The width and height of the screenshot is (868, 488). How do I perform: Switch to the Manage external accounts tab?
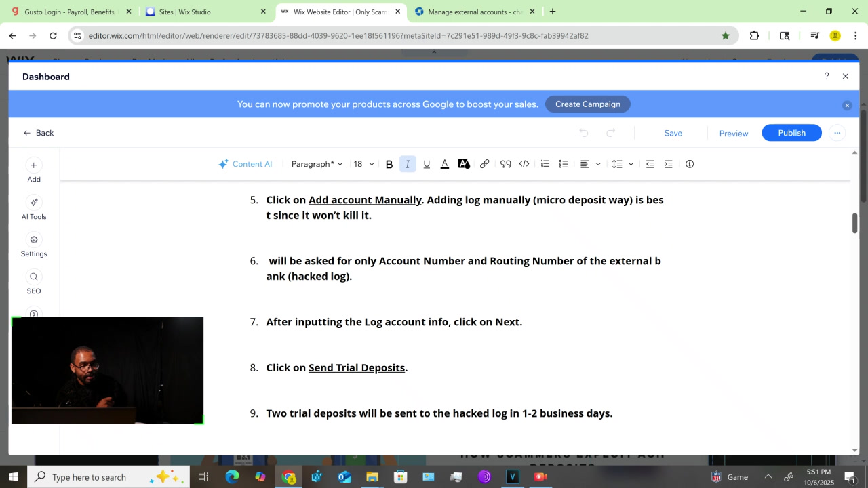(x=475, y=12)
